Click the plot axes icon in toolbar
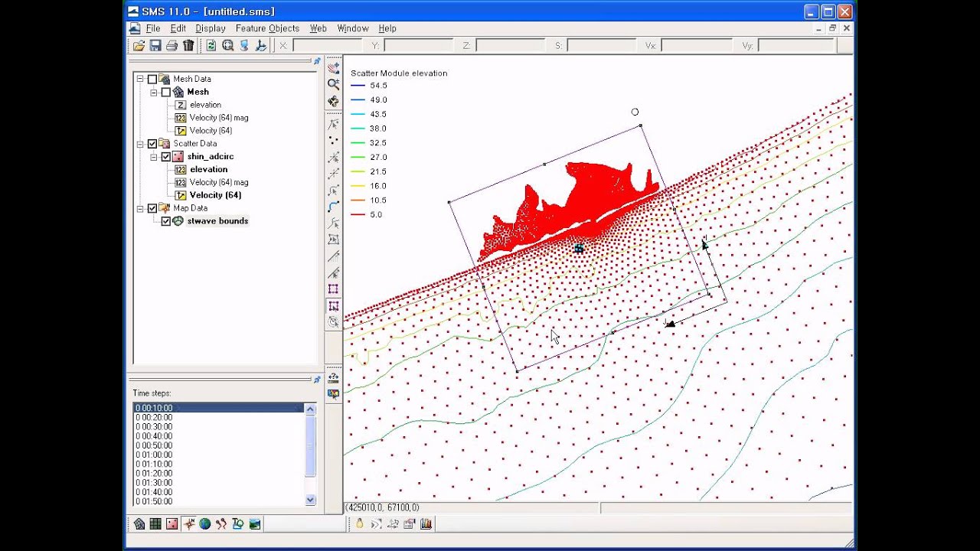This screenshot has height=551, width=980. pos(261,46)
